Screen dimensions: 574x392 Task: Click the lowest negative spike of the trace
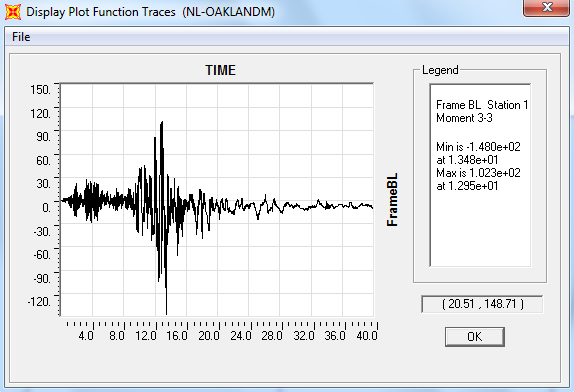tap(167, 313)
